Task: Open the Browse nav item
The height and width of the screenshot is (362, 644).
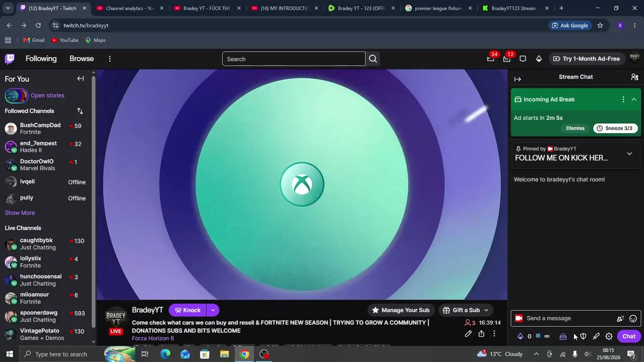Action: pos(82,59)
